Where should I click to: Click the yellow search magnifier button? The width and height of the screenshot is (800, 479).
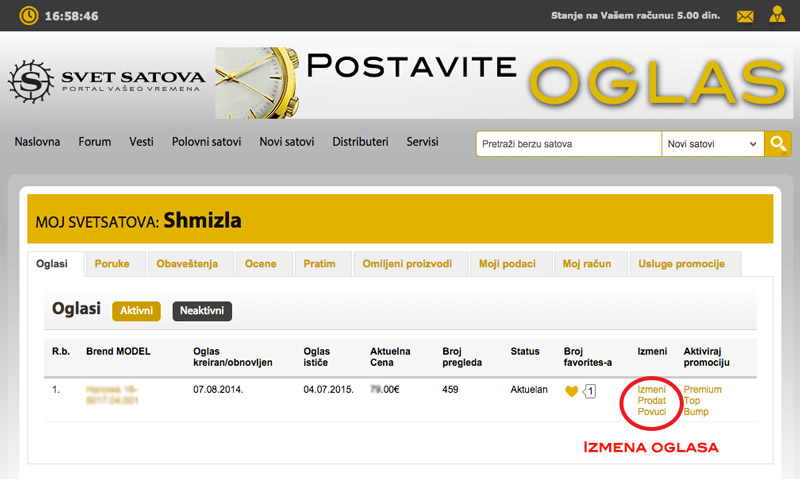click(777, 144)
